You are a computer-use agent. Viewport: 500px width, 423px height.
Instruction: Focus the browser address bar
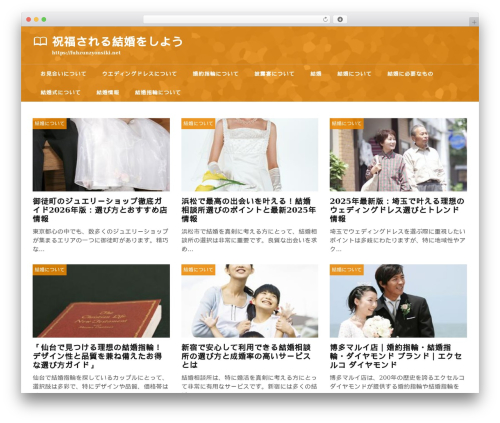[x=237, y=20]
